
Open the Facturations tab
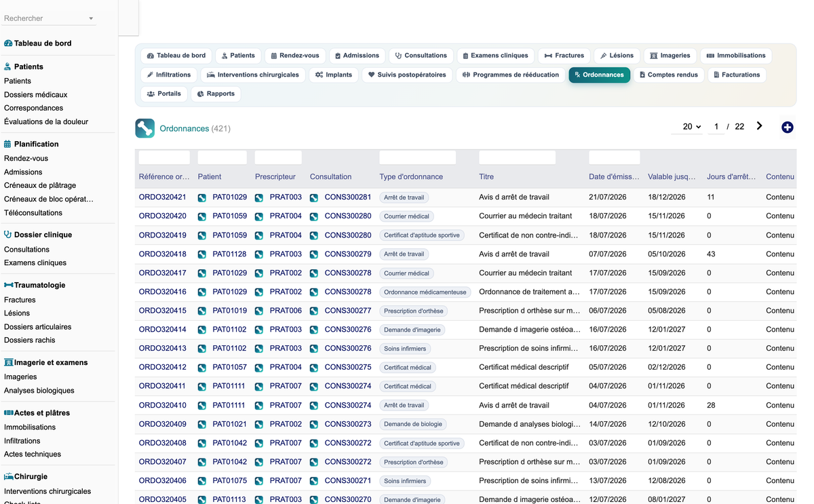[x=737, y=75]
